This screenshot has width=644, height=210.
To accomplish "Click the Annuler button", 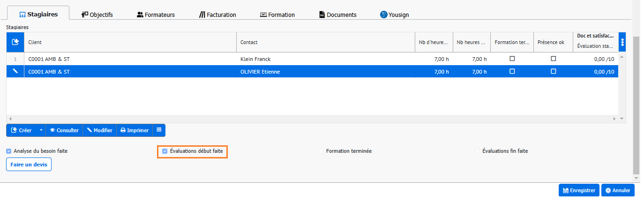I will tap(618, 190).
